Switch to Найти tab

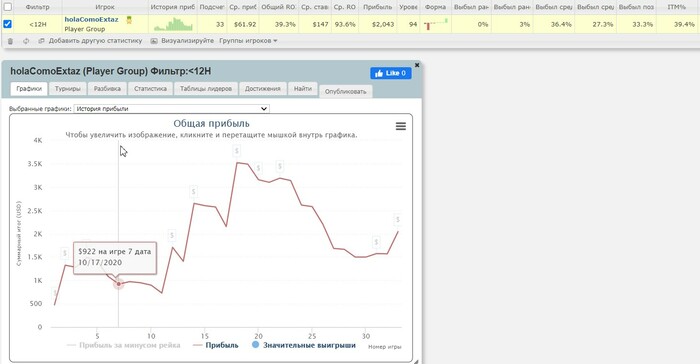click(303, 88)
